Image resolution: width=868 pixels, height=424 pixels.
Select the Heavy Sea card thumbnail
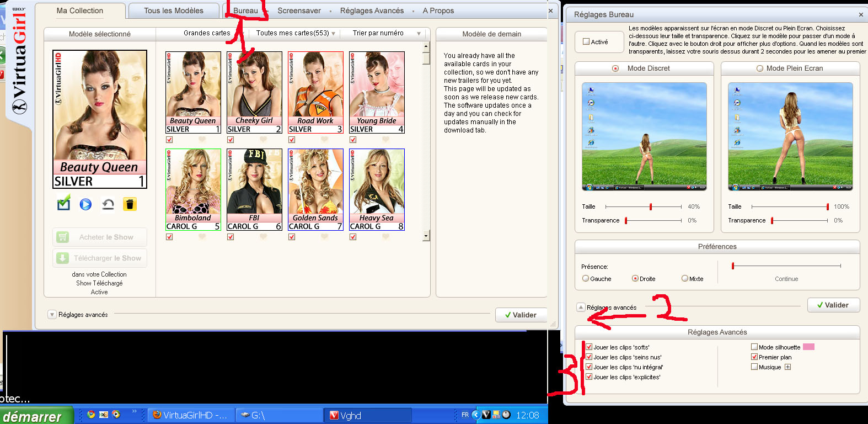pos(377,189)
